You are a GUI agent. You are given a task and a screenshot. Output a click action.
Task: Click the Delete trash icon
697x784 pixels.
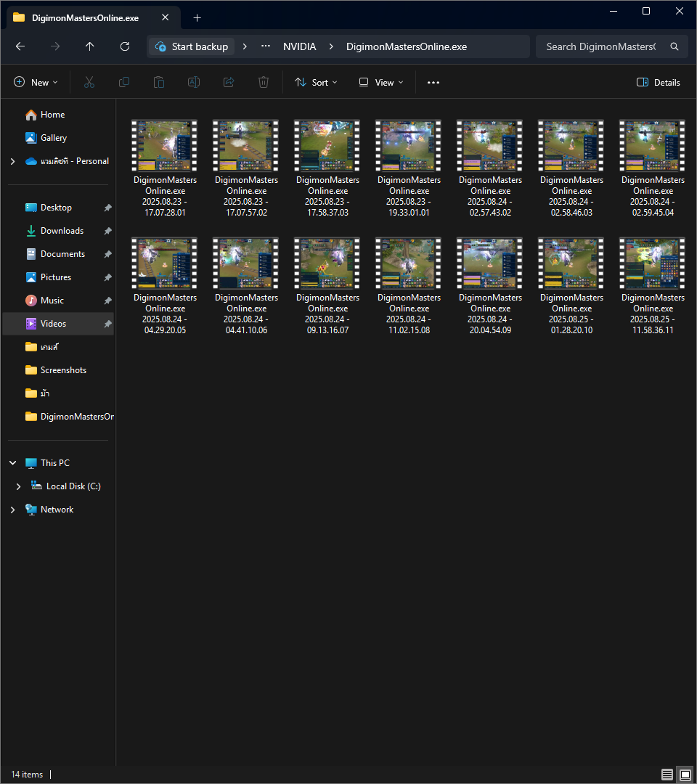tap(264, 82)
